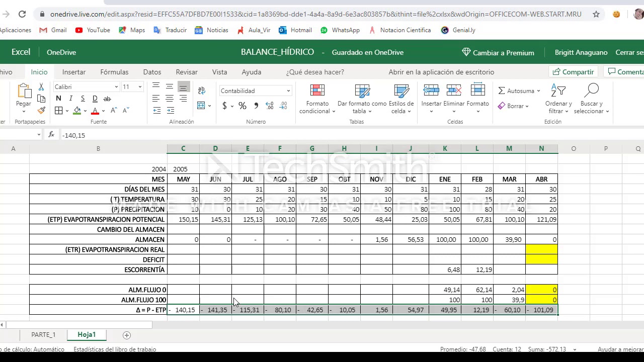Open Ordenar y filtrar menu

coord(558,99)
